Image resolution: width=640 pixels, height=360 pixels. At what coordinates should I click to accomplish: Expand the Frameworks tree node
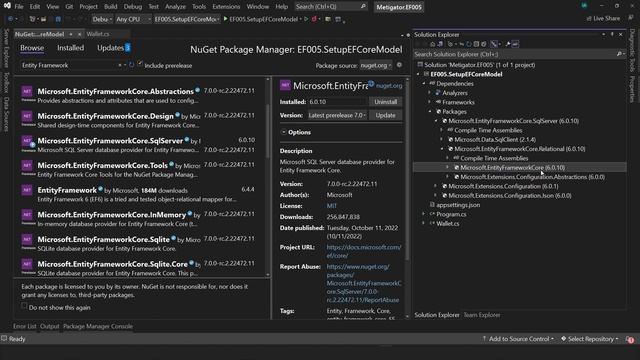click(x=429, y=102)
